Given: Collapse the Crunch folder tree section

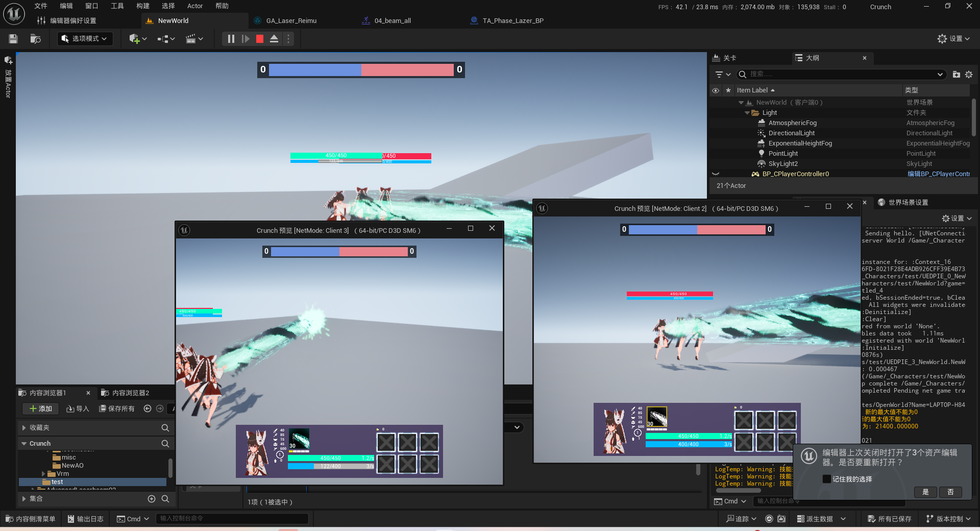Looking at the screenshot, I should coord(24,444).
